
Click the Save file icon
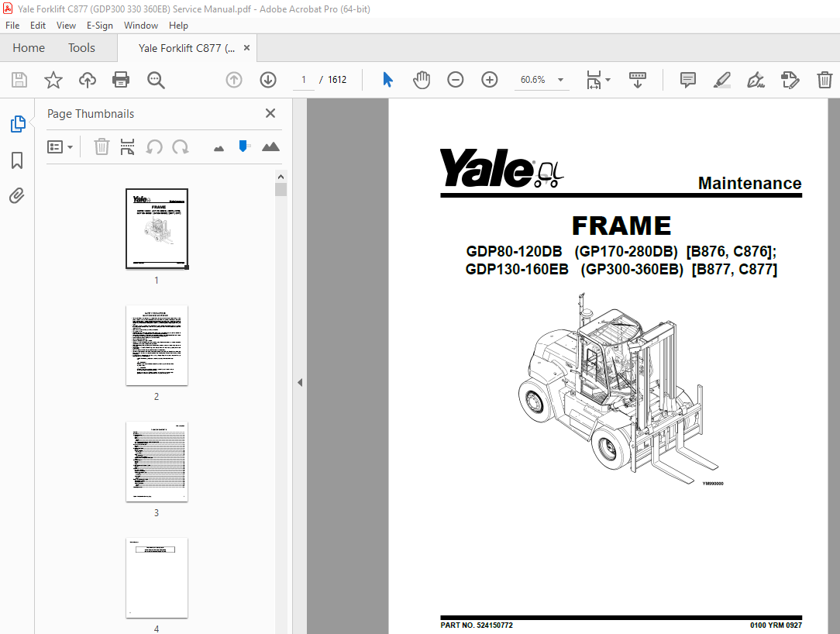19,80
